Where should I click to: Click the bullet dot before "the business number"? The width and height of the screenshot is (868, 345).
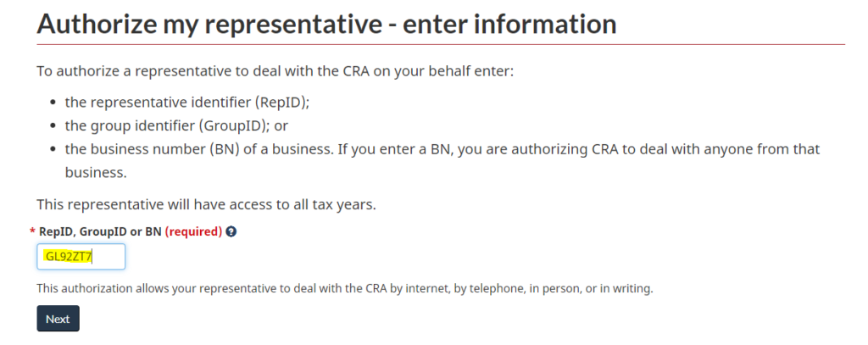pos(54,150)
